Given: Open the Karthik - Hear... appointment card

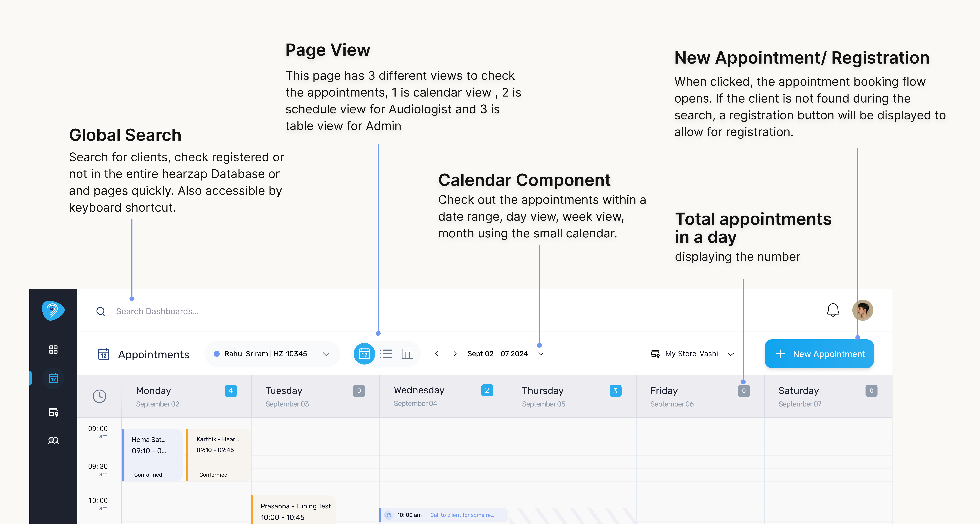Looking at the screenshot, I should 218,455.
